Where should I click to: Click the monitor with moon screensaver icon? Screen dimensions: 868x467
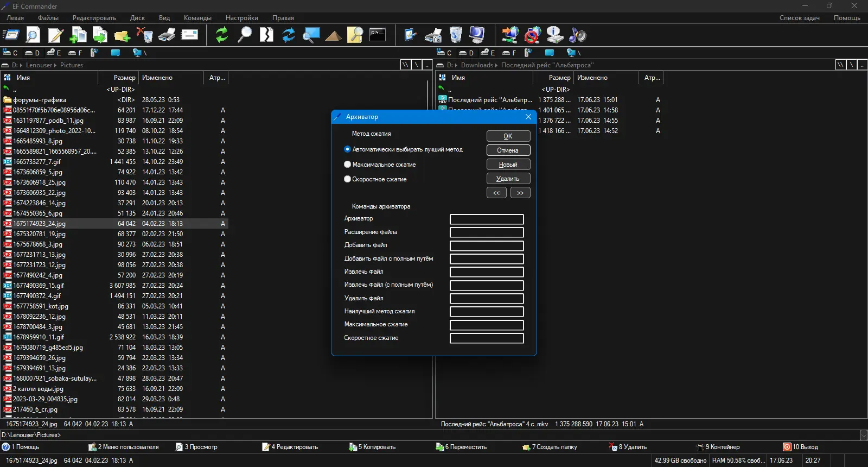tap(477, 35)
